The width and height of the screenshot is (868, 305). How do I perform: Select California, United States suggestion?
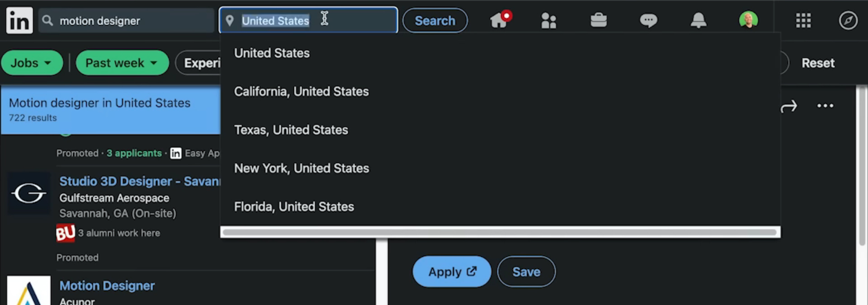[302, 91]
